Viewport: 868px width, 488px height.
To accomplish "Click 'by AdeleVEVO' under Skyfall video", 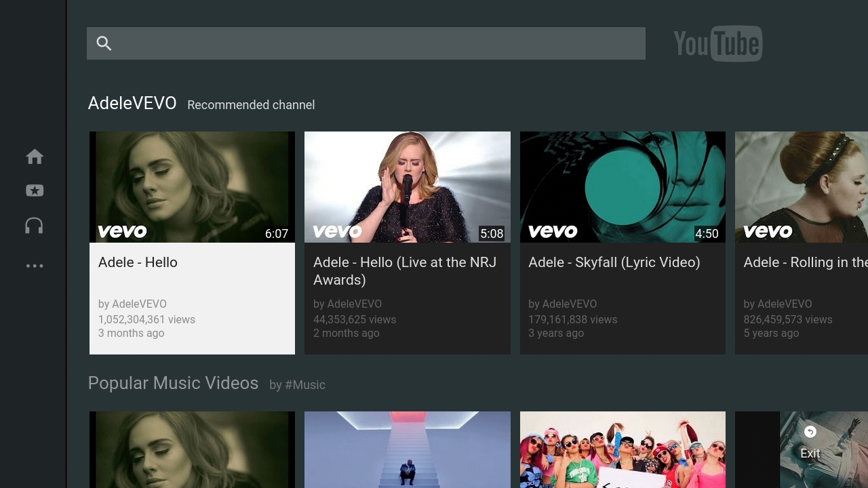I will (563, 304).
